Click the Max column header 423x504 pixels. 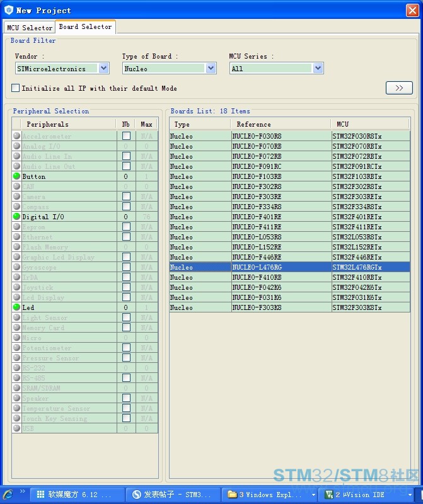pos(146,124)
